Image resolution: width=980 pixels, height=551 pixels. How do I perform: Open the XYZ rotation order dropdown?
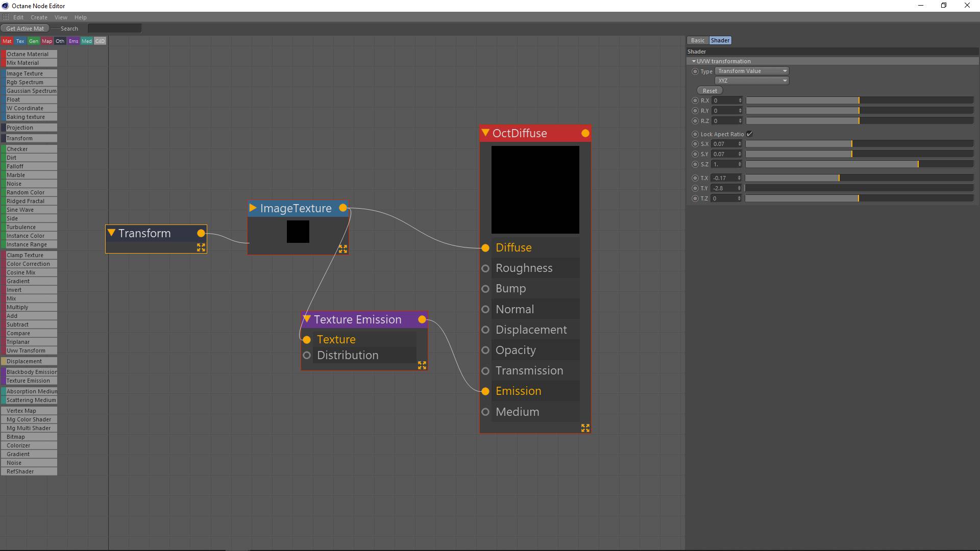pyautogui.click(x=752, y=81)
